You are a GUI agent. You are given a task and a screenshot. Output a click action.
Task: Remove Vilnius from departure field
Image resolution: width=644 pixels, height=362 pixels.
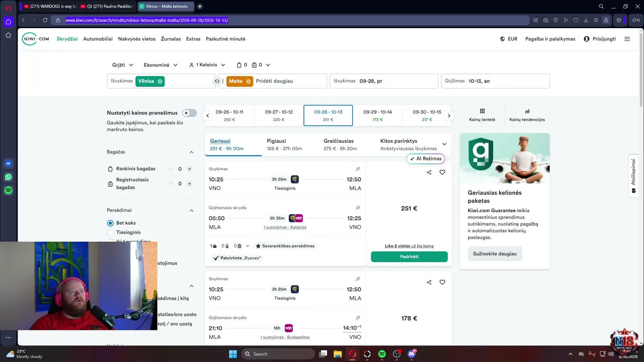160,81
